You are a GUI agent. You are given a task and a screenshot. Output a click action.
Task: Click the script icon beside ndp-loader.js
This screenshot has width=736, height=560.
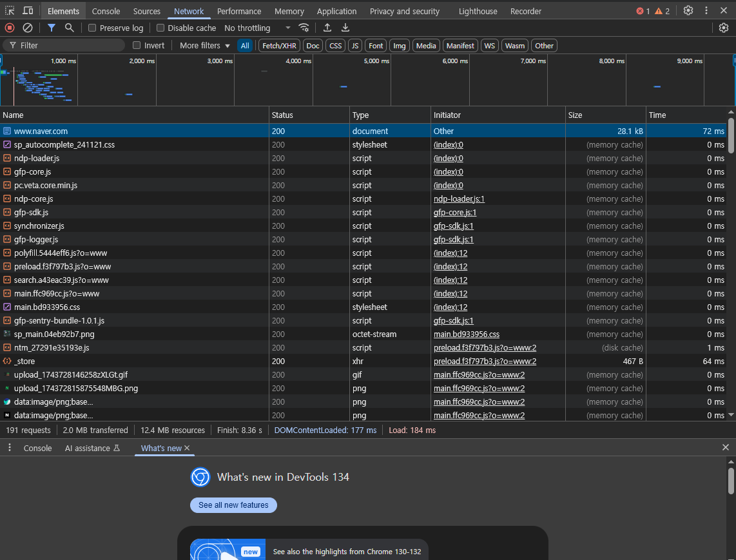(x=7, y=158)
